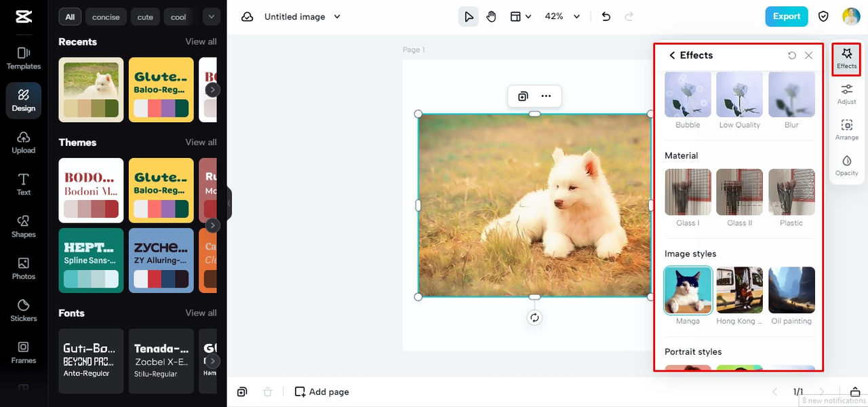Image resolution: width=868 pixels, height=407 pixels.
Task: Select the cool filter tag
Action: tap(178, 17)
